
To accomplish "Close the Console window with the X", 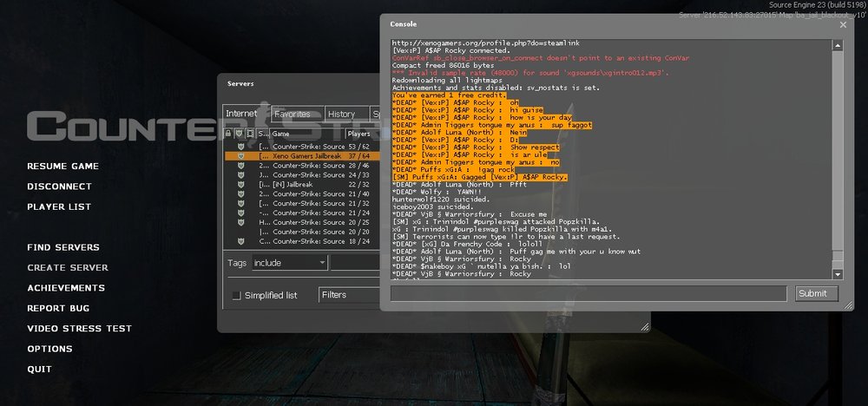I will coord(843,25).
